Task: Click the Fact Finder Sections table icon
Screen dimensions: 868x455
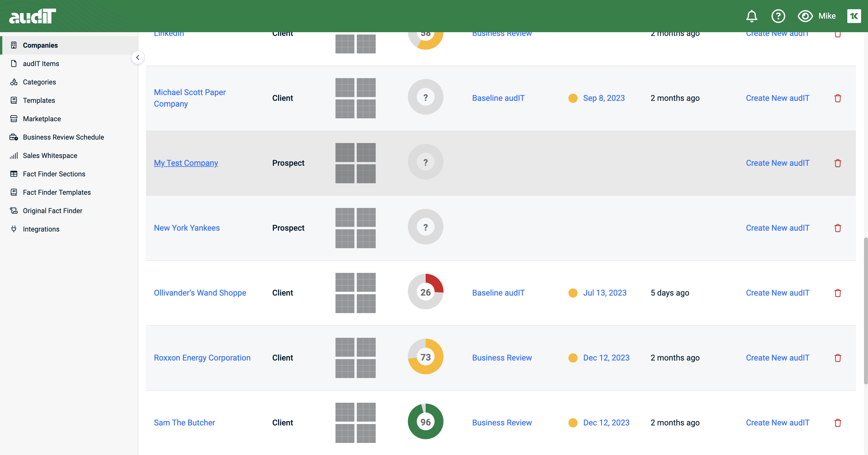Action: (14, 174)
